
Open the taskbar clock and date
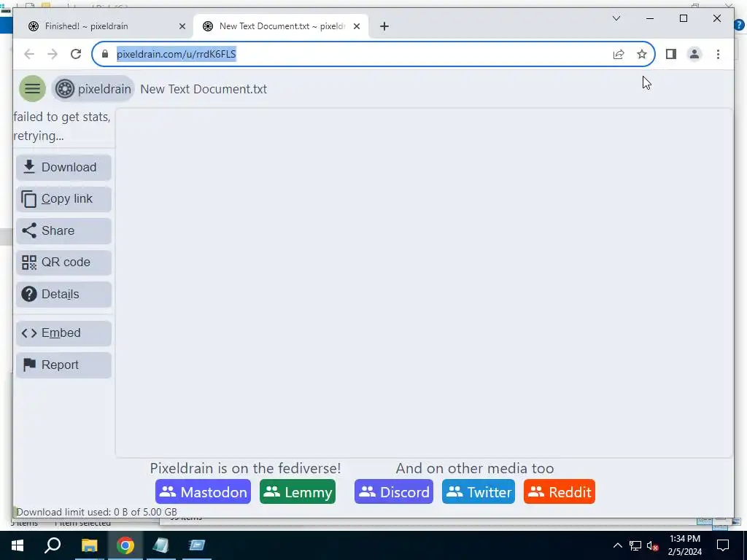click(684, 545)
